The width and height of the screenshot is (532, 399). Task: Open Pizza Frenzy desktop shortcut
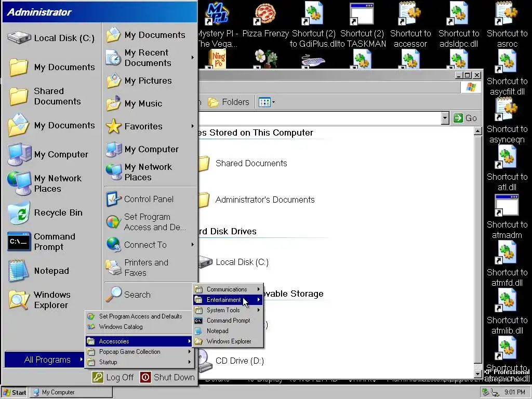(x=265, y=20)
